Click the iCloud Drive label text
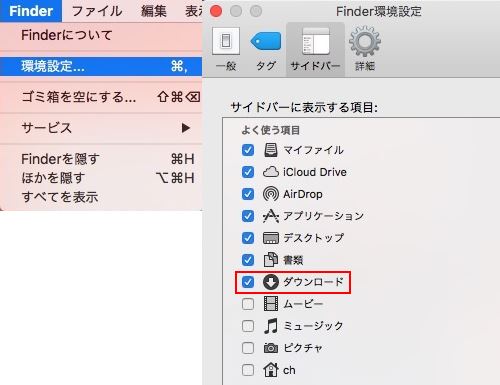This screenshot has height=385, width=500. (x=315, y=172)
